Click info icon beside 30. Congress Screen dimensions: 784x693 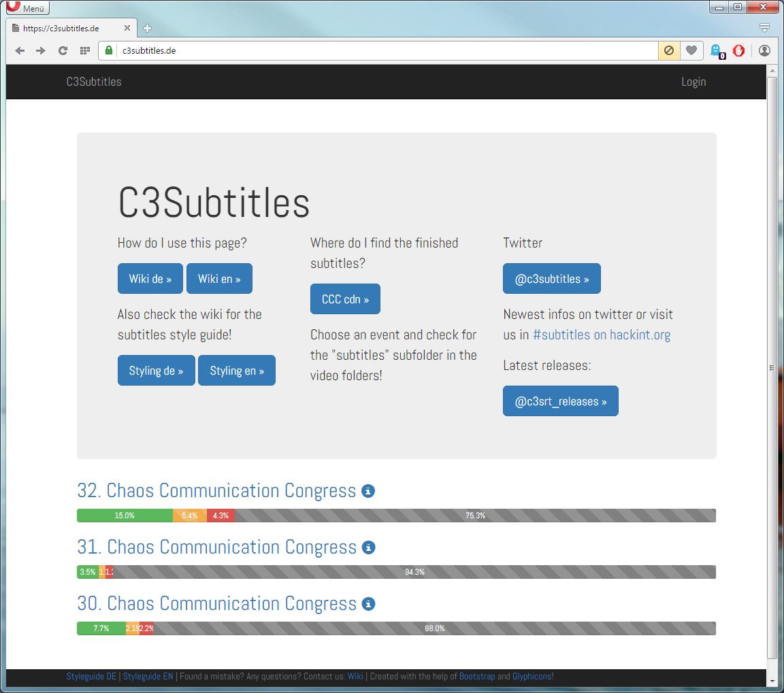[x=368, y=604]
